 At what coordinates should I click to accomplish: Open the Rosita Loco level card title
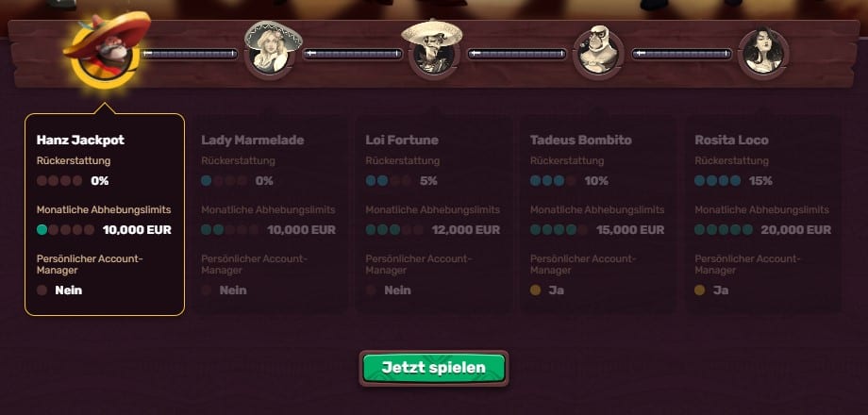pos(731,140)
